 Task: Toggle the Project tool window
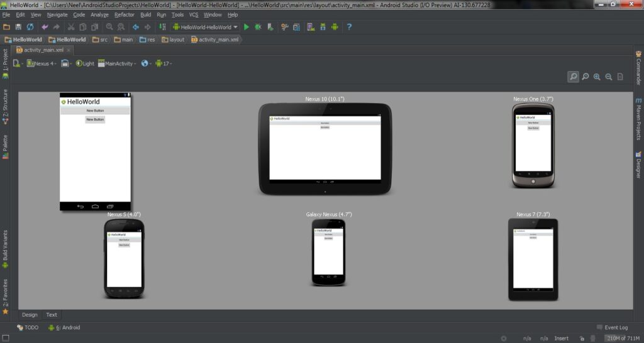pyautogui.click(x=5, y=63)
